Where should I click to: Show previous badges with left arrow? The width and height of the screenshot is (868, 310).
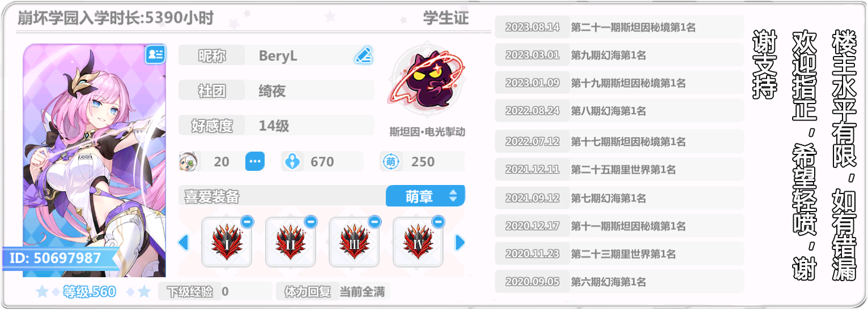coord(183,243)
